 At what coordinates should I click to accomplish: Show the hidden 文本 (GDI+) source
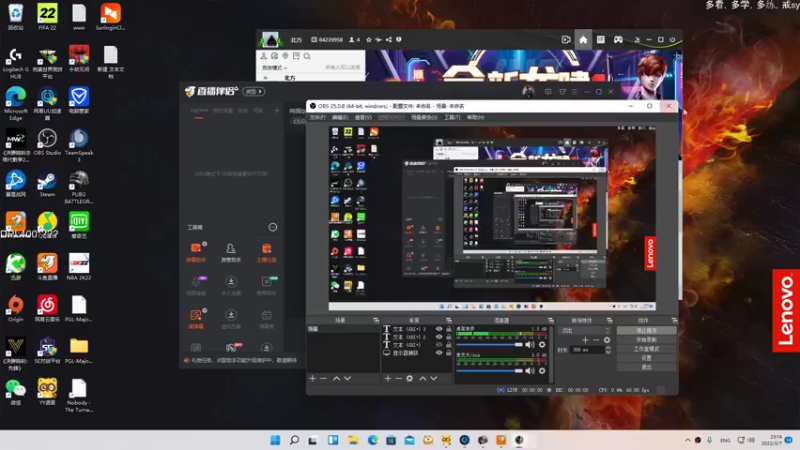(439, 345)
